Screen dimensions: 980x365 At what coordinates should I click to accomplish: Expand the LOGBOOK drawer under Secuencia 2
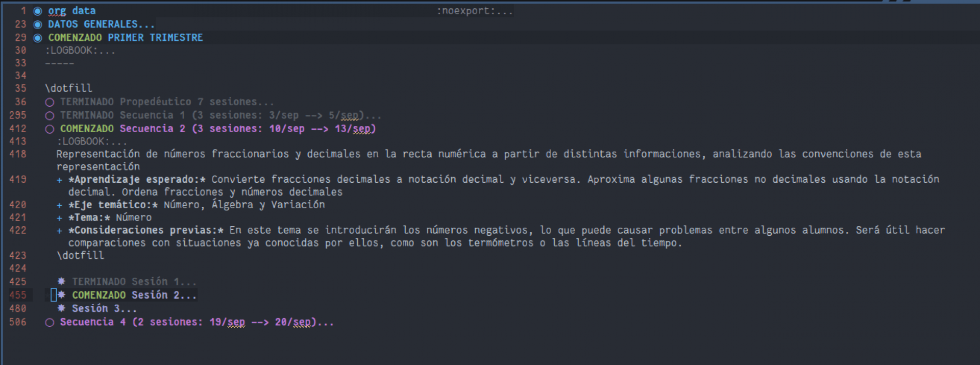click(92, 141)
